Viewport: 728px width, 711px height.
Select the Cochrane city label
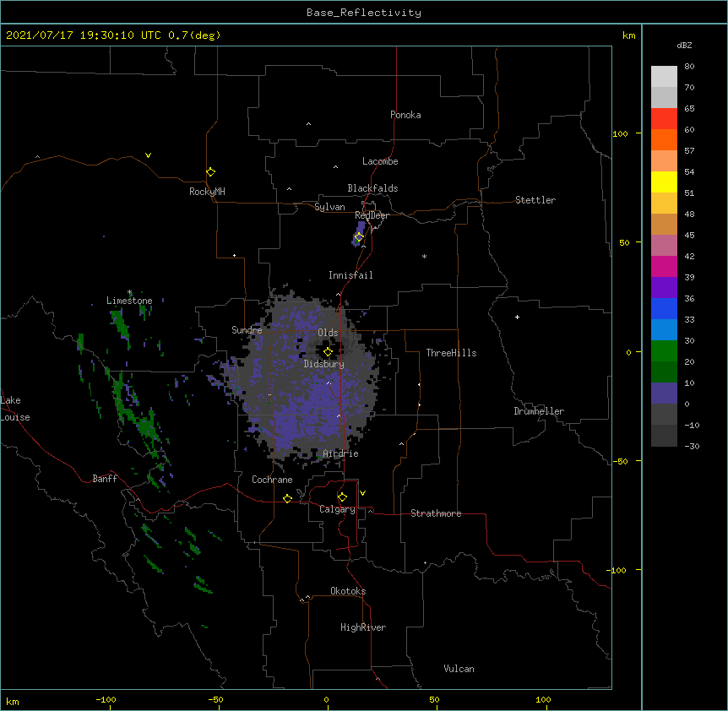(272, 480)
